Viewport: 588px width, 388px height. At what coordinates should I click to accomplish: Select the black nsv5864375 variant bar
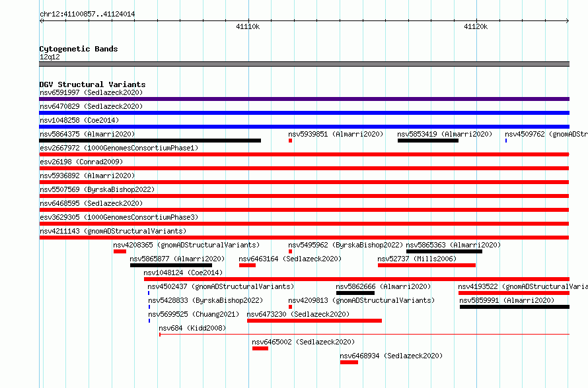point(150,141)
